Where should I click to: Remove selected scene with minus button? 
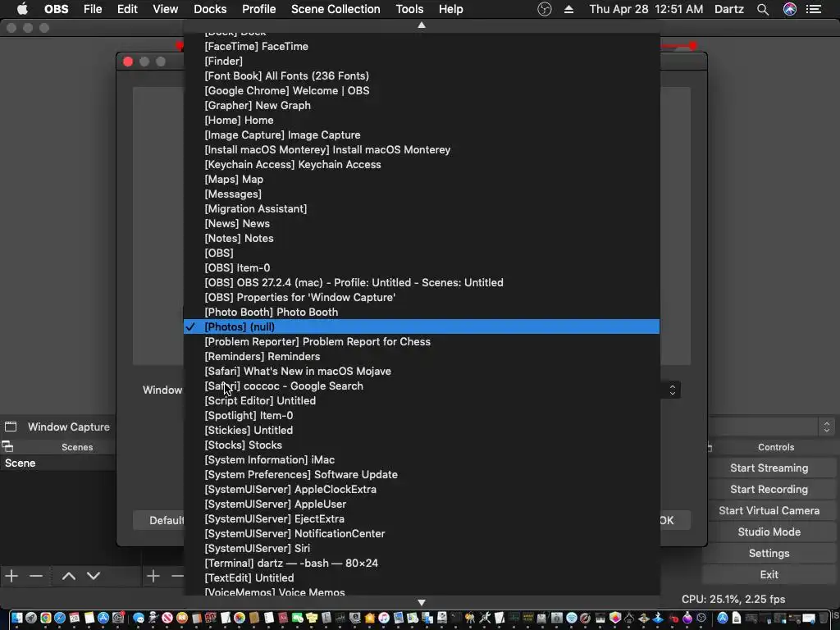(36, 576)
